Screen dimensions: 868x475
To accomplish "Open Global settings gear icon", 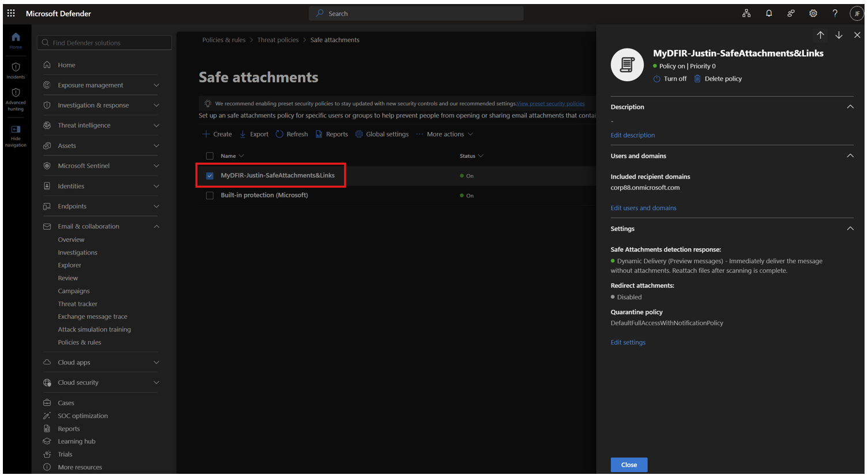I will tap(359, 134).
